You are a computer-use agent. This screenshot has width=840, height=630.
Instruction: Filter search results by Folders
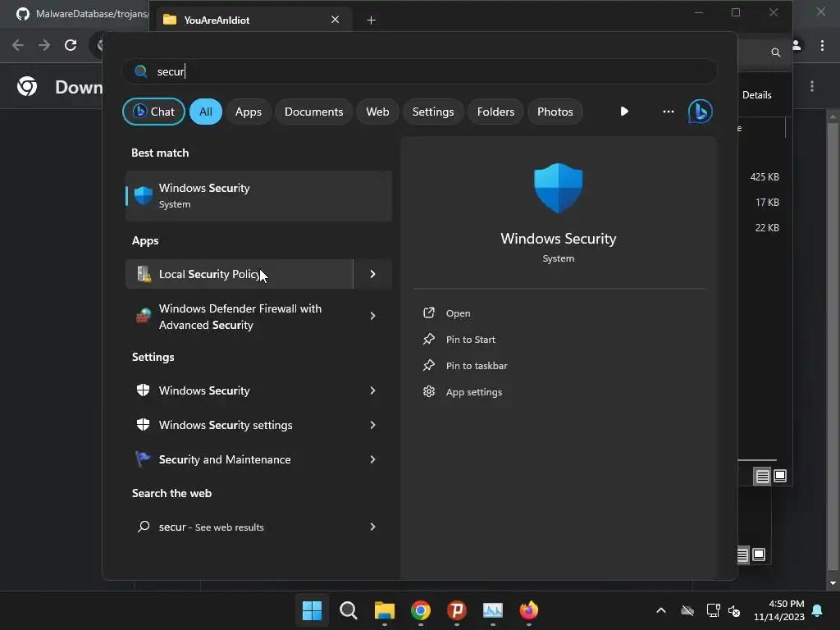[495, 112]
